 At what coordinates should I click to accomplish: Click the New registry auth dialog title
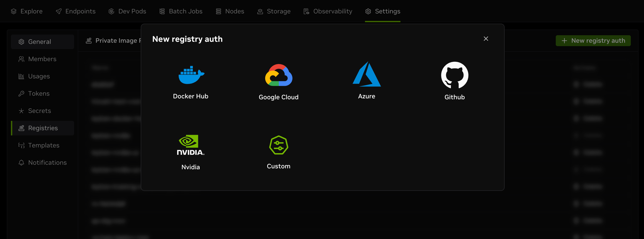pos(187,39)
